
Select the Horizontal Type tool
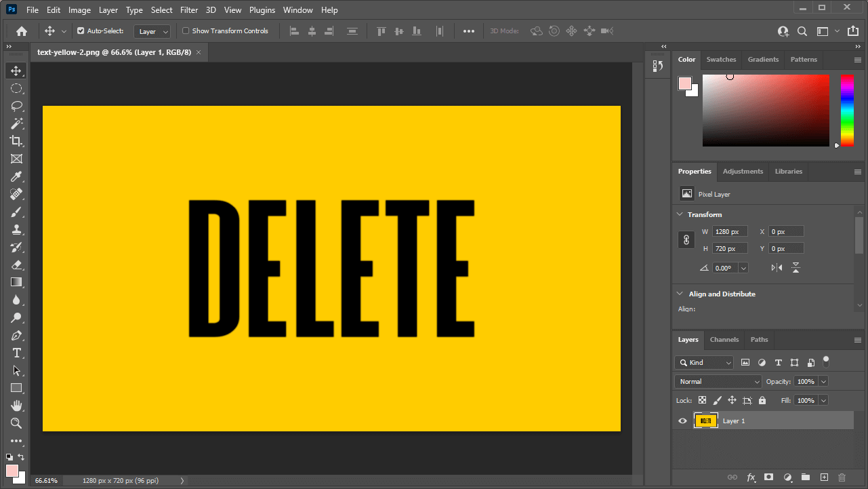pos(16,353)
